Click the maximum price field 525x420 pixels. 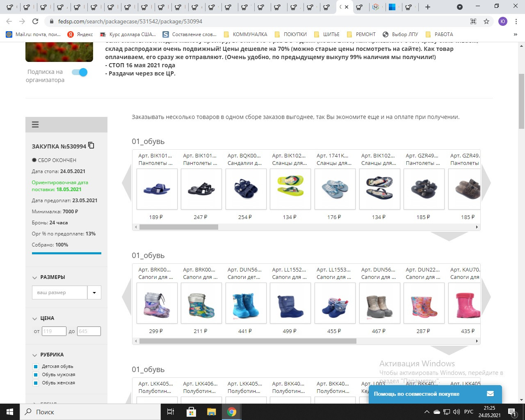point(89,331)
